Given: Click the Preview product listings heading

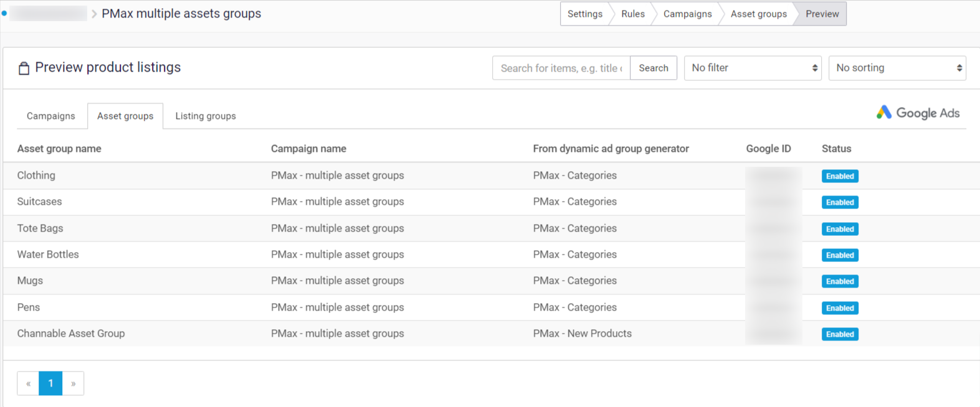Looking at the screenshot, I should (x=108, y=67).
